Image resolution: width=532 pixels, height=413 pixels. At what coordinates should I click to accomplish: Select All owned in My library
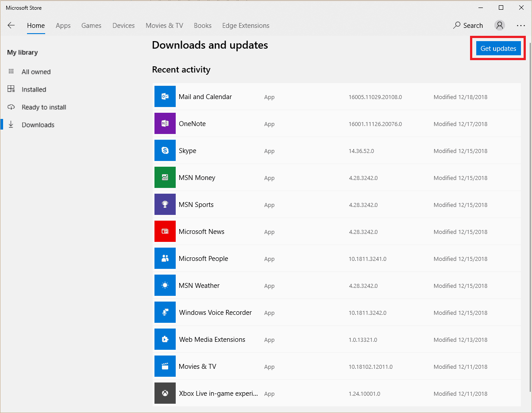pos(36,72)
